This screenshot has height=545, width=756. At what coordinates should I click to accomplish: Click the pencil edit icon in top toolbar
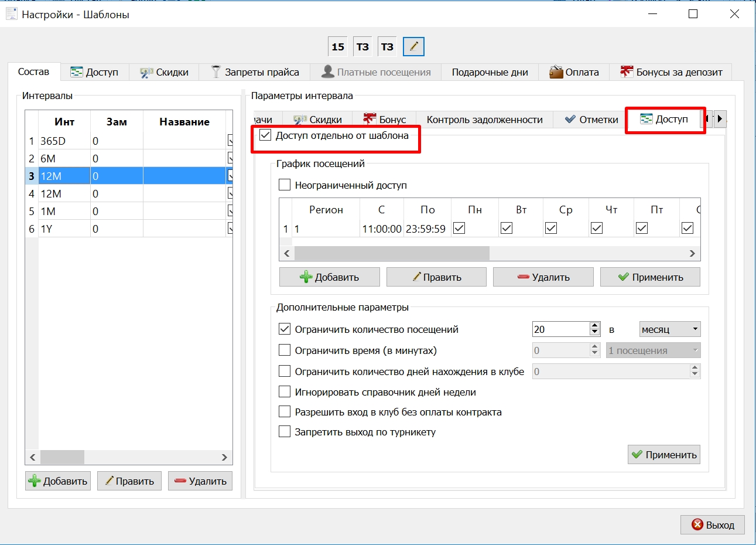[413, 46]
